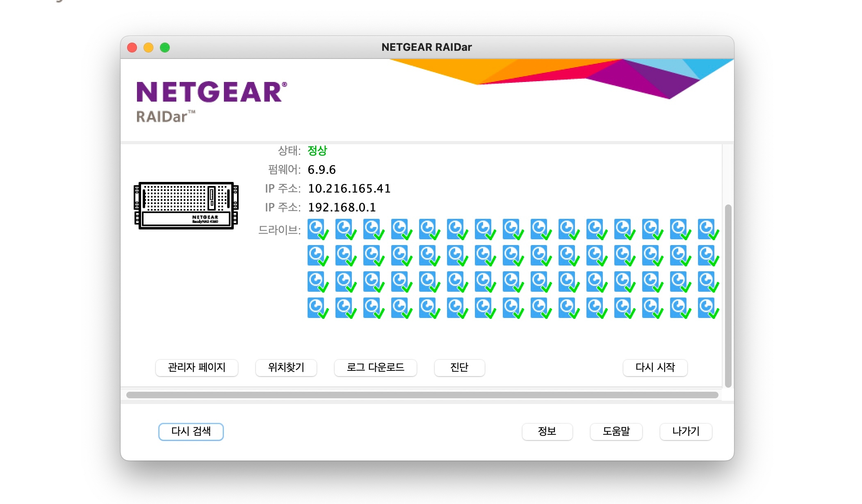The height and width of the screenshot is (504, 862).
Task: Click the eighth drive icon in the third row
Action: 513,282
